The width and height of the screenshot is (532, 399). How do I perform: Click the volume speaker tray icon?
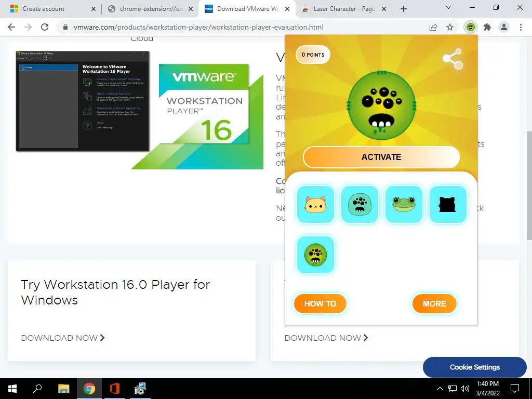pyautogui.click(x=465, y=389)
